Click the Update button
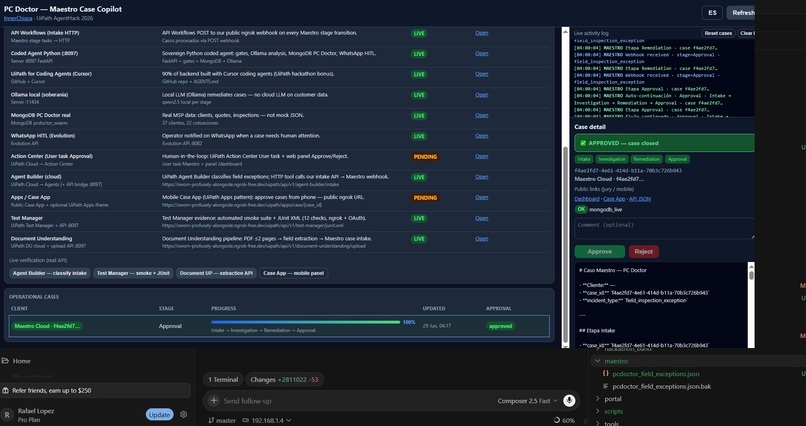This screenshot has width=806, height=426. [x=159, y=415]
